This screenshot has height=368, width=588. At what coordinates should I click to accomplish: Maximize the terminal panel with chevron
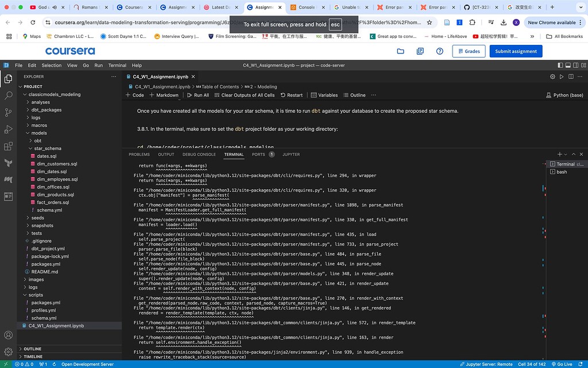[572, 154]
